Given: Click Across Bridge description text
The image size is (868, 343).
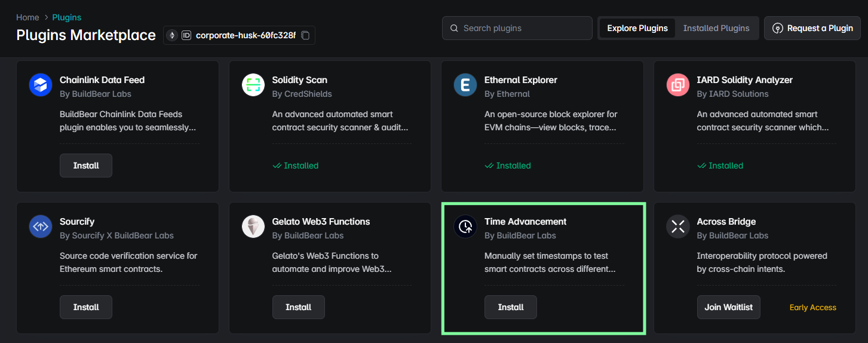Looking at the screenshot, I should pos(762,262).
